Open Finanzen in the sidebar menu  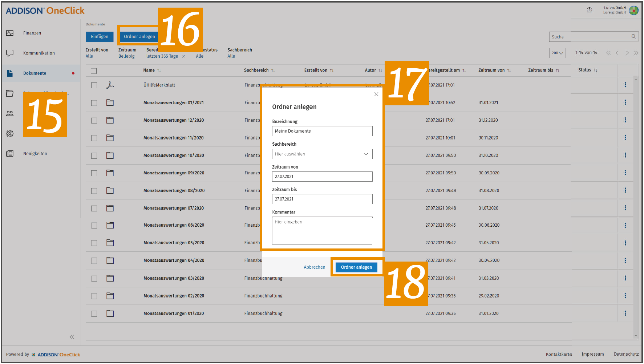[x=32, y=33]
